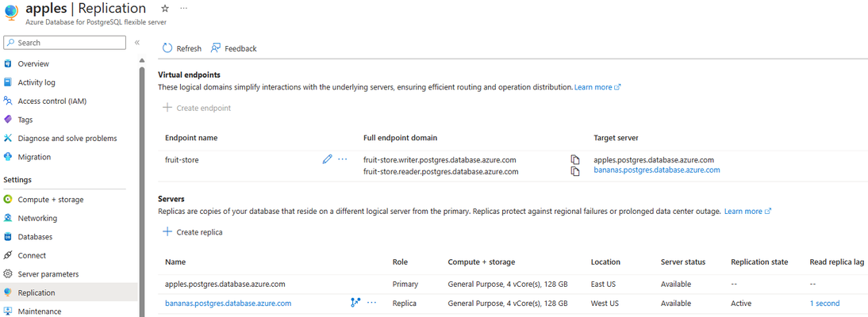Viewport: 868px width, 317px height.
Task: Click the Databases icon
Action: [8, 237]
